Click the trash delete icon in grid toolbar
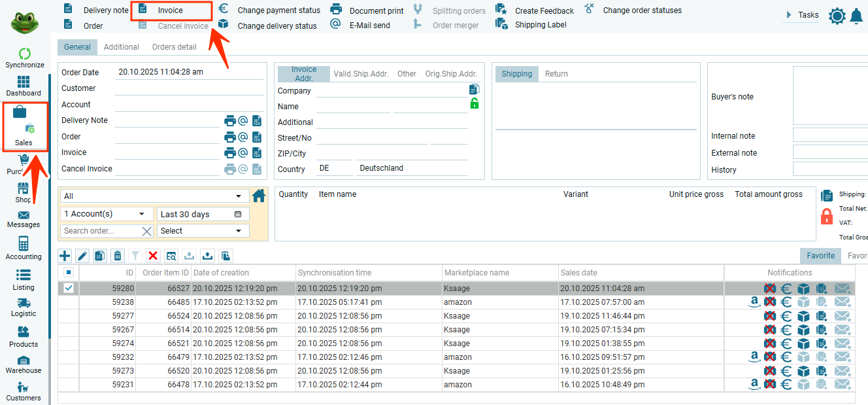This screenshot has width=868, height=405. point(118,256)
